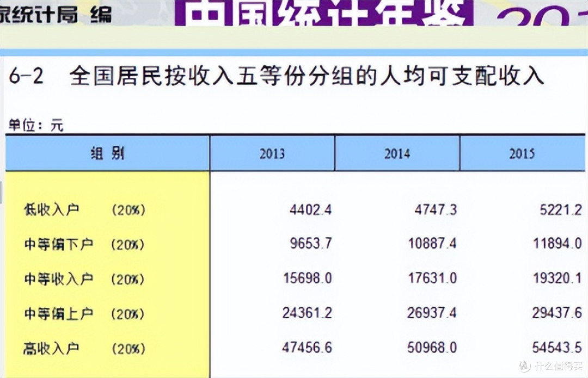Click the value 11894.0
The width and height of the screenshot is (588, 378).
pyautogui.click(x=558, y=244)
